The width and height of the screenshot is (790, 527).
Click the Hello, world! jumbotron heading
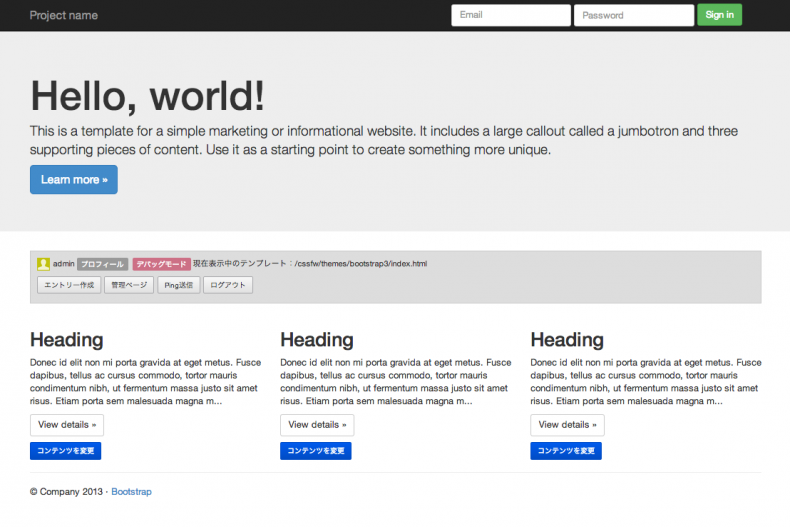point(148,96)
